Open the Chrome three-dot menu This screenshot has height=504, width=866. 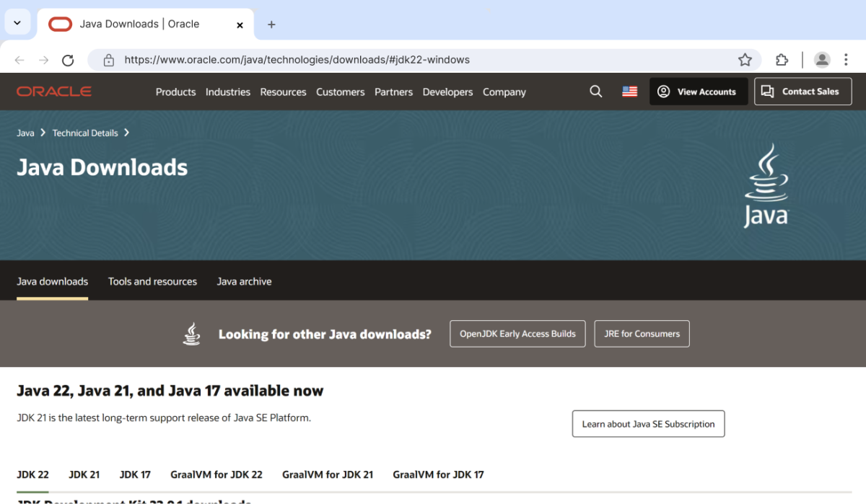[846, 59]
